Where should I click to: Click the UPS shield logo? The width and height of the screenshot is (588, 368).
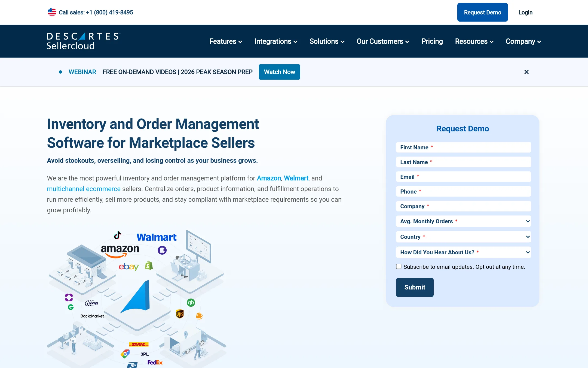[x=180, y=314]
